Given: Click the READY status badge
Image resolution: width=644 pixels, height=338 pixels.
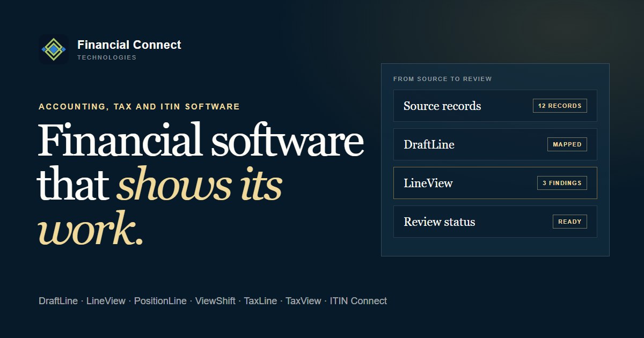Looking at the screenshot, I should click(570, 222).
